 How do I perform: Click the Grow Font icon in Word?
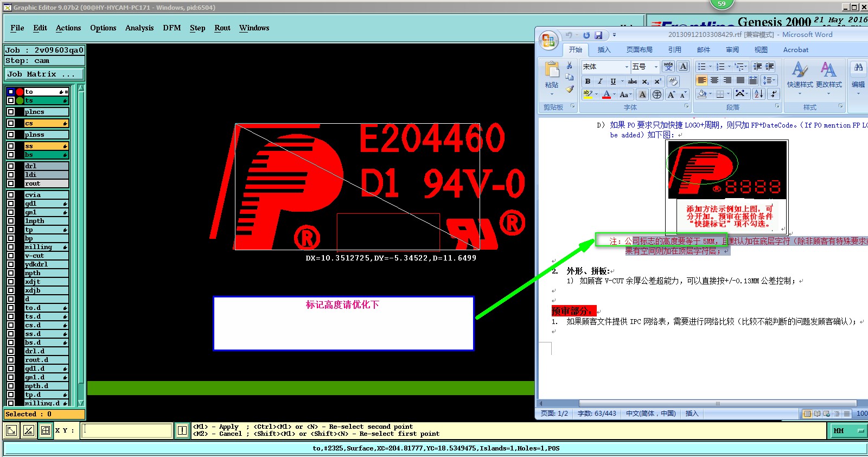(x=672, y=94)
